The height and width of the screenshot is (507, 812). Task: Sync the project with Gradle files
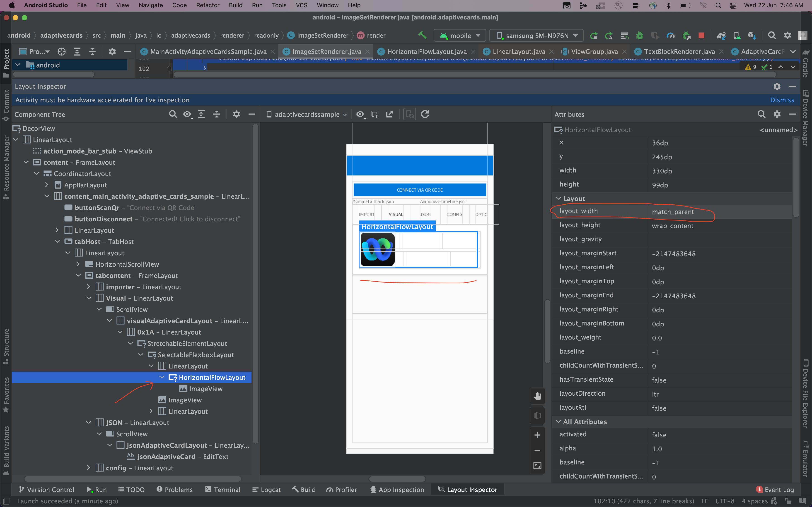[721, 35]
